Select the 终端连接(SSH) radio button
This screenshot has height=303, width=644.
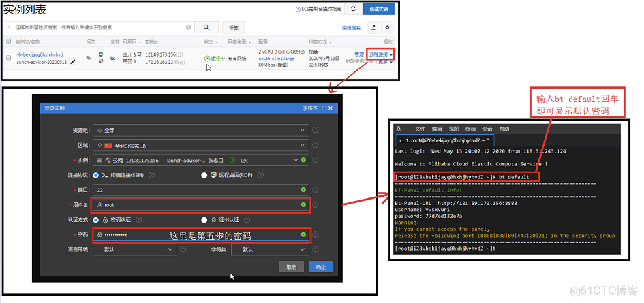(95, 175)
